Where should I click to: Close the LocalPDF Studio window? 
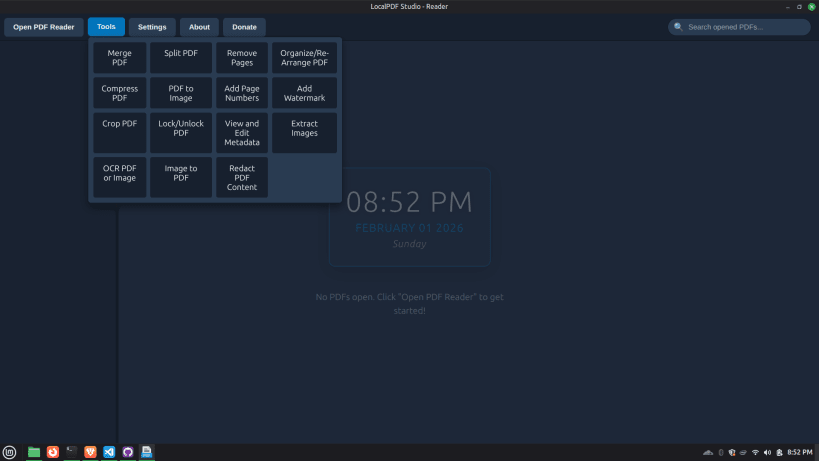812,7
